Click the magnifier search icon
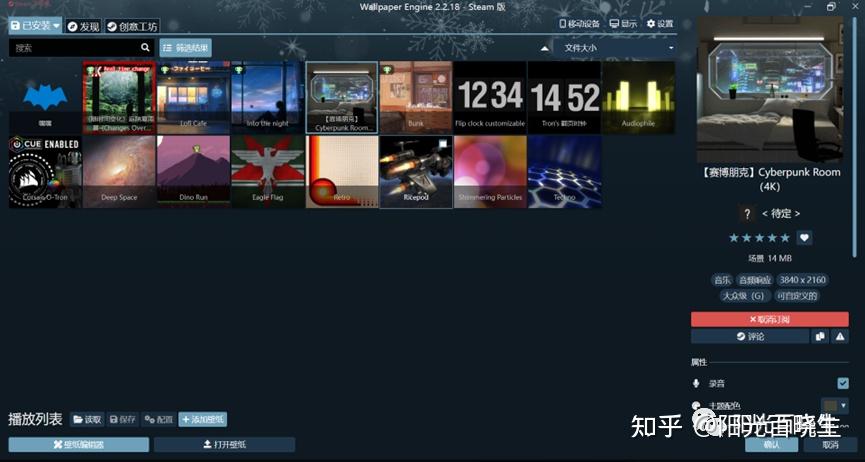 point(145,47)
